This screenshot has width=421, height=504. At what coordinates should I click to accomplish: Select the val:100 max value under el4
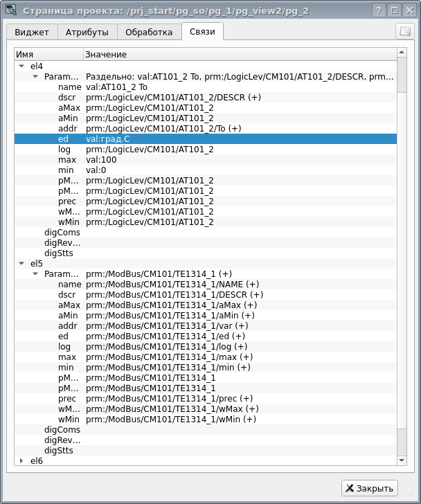click(x=101, y=160)
